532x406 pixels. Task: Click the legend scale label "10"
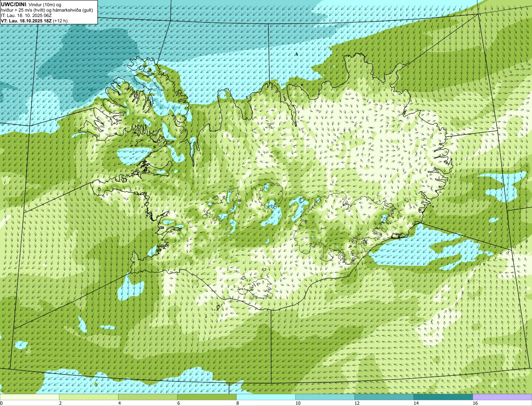[298, 403]
